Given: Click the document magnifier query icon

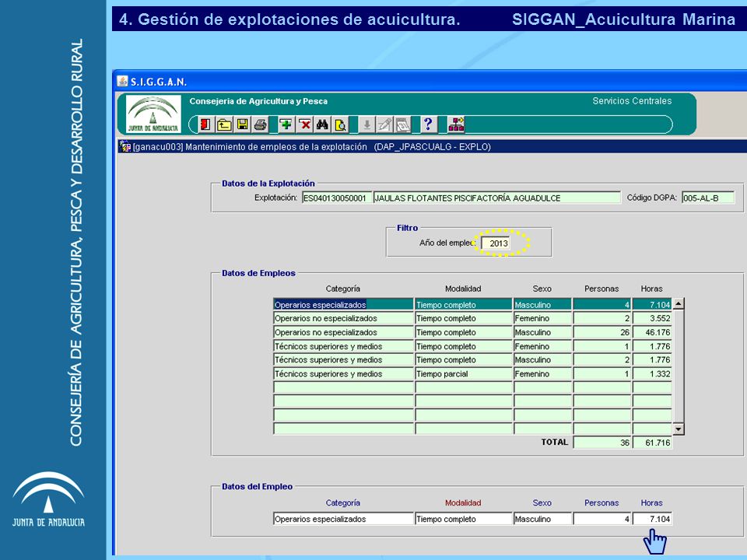Looking at the screenshot, I should coord(341,124).
